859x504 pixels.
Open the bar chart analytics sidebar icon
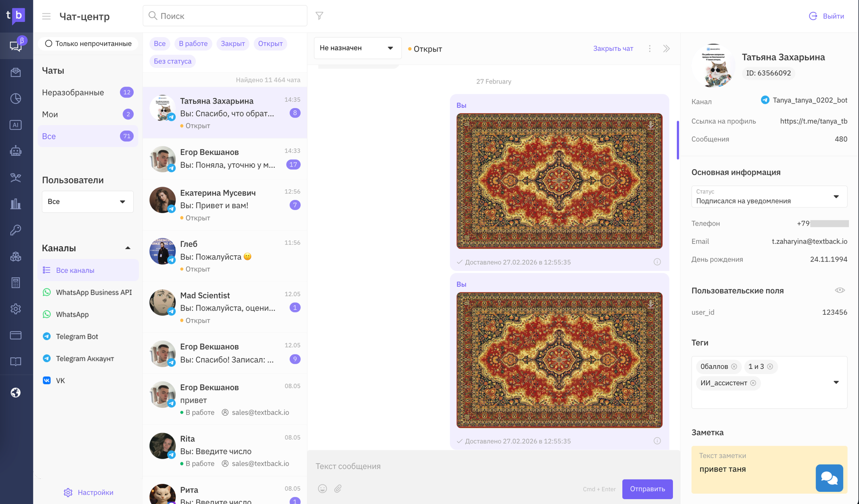pyautogui.click(x=16, y=204)
